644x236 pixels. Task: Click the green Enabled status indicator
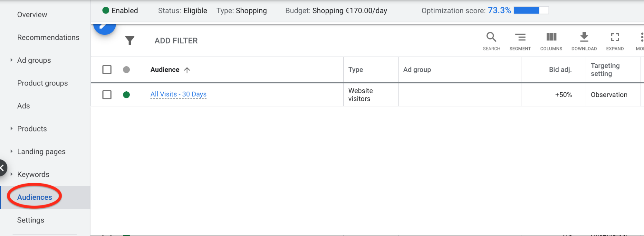[106, 10]
